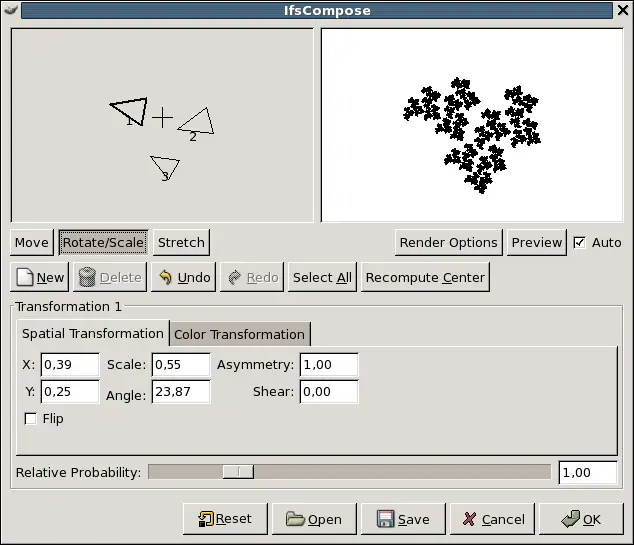The height and width of the screenshot is (545, 634).
Task: Open a saved fractal file
Action: (x=313, y=519)
